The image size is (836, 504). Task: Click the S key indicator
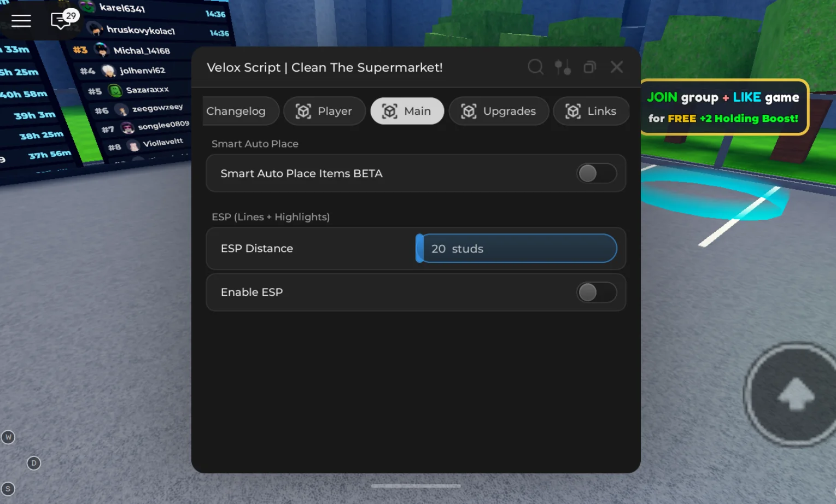(x=8, y=489)
